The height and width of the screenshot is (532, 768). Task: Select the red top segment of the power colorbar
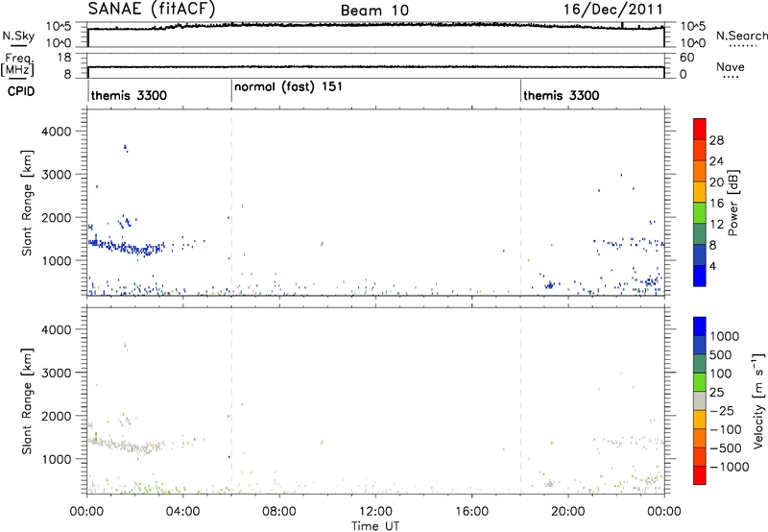coord(700,129)
